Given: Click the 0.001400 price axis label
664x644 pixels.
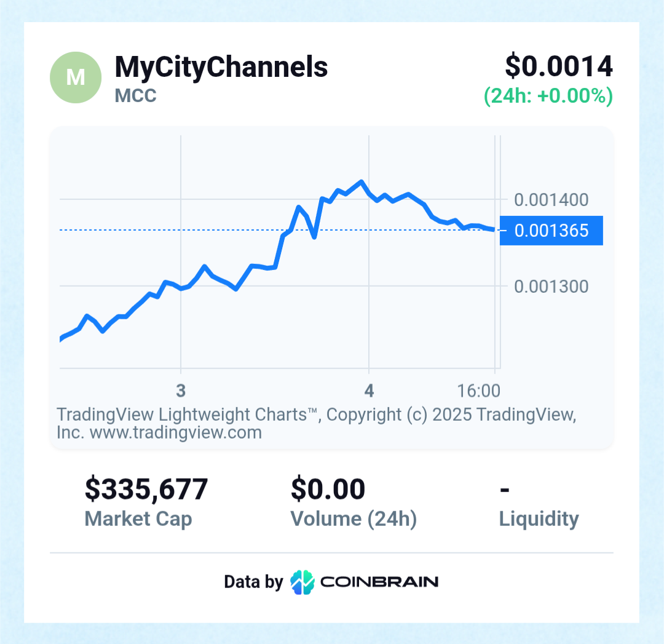Looking at the screenshot, I should tap(551, 199).
